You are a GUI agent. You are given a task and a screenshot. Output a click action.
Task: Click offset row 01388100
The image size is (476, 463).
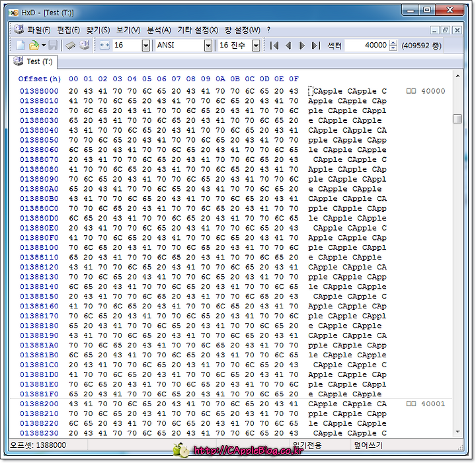(x=39, y=248)
